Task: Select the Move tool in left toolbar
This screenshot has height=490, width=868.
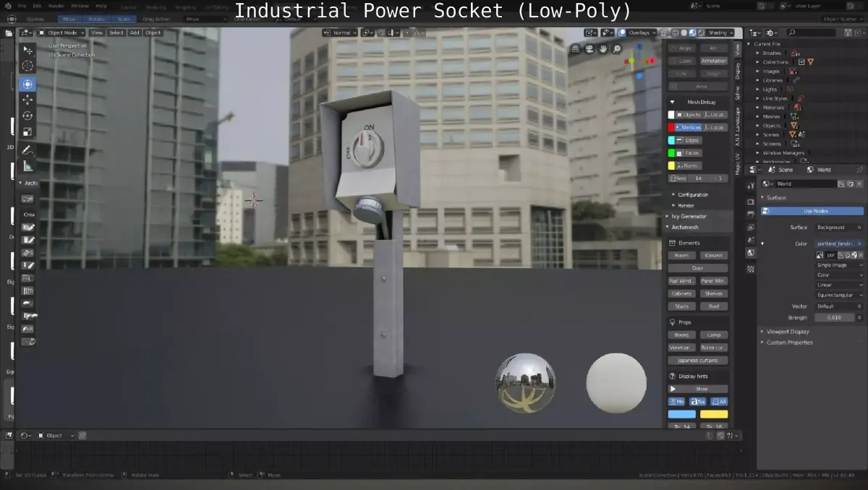Action: coord(27,100)
